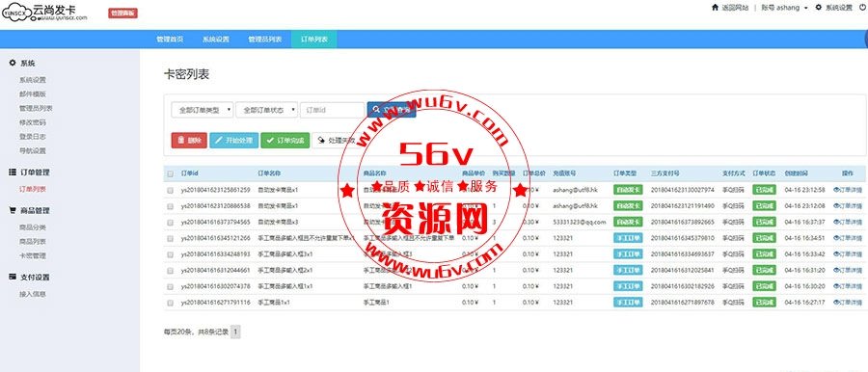
Task: Open 订单详情 eye icon for order ys2018041616302074378
Action: click(x=836, y=286)
